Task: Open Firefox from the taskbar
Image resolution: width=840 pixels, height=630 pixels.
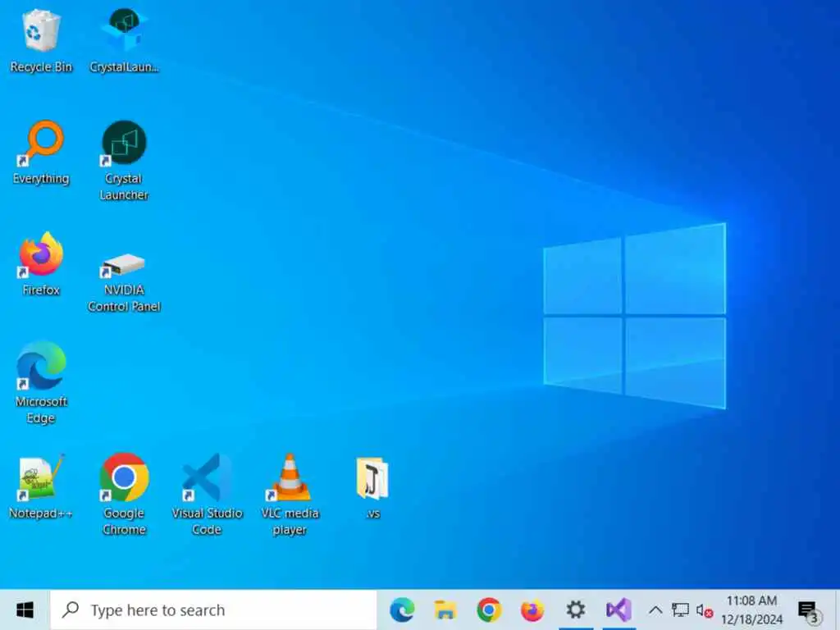Action: (x=532, y=609)
